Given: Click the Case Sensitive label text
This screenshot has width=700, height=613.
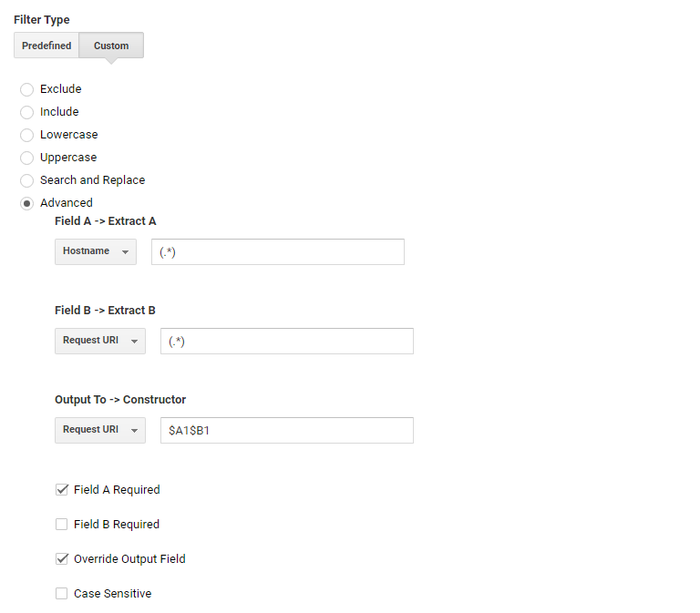Looking at the screenshot, I should coord(113,594).
